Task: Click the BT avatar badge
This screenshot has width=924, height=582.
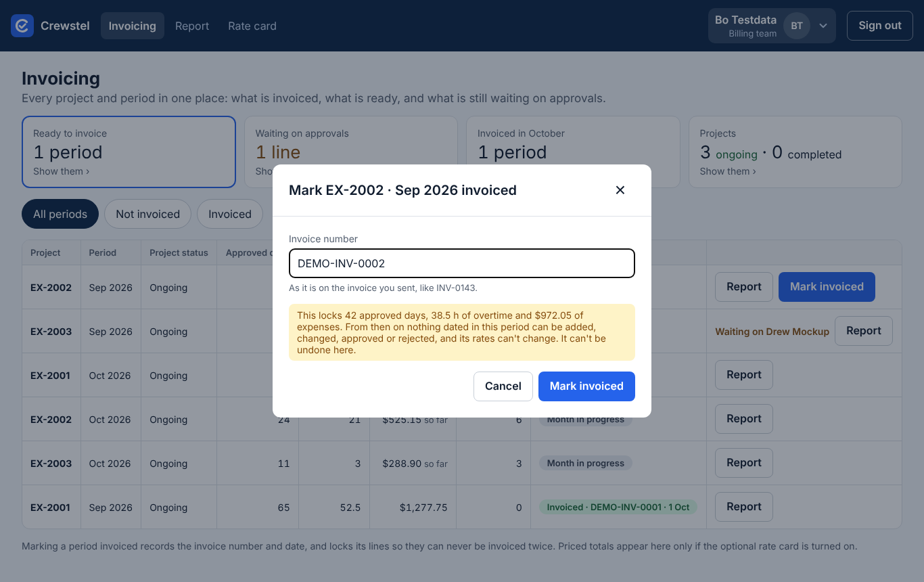Action: point(797,26)
